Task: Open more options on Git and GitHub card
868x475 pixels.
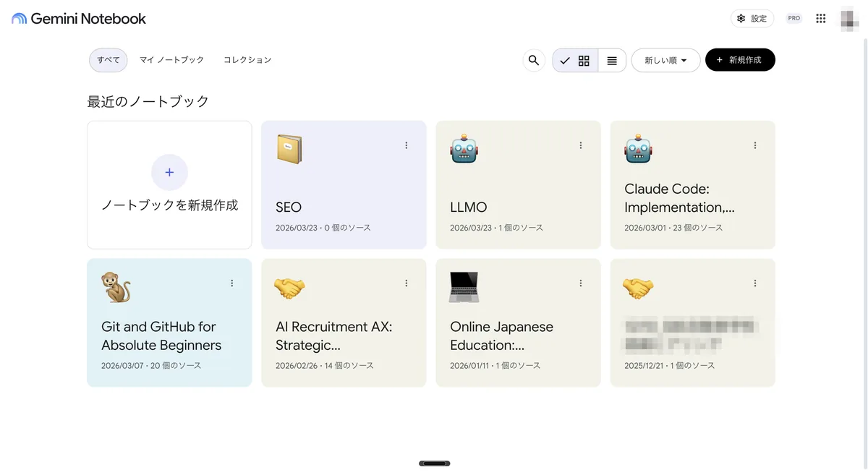Action: 232,283
